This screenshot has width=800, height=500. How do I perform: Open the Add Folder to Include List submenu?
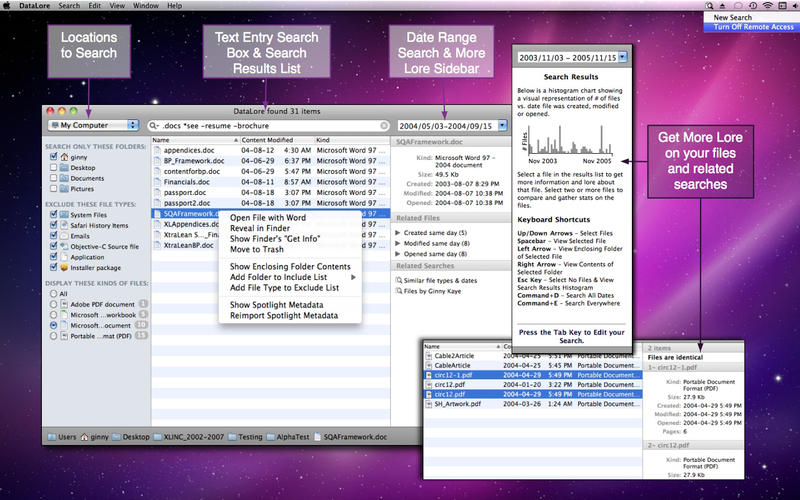pos(290,277)
